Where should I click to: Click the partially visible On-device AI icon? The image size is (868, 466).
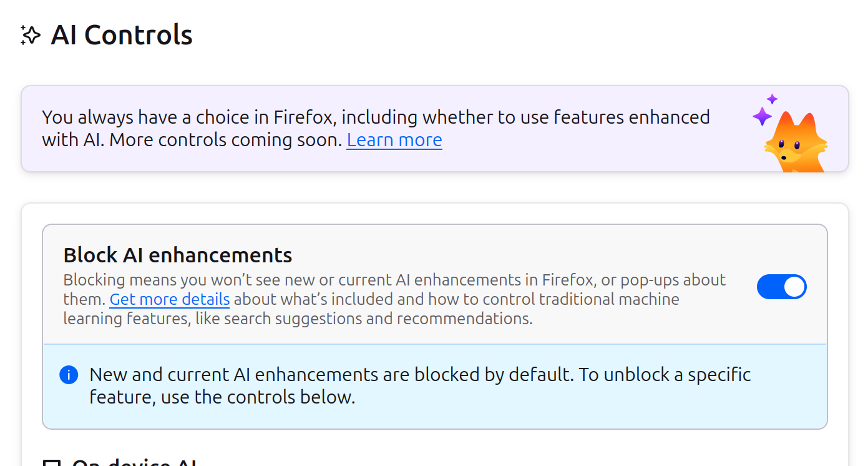pos(52,463)
